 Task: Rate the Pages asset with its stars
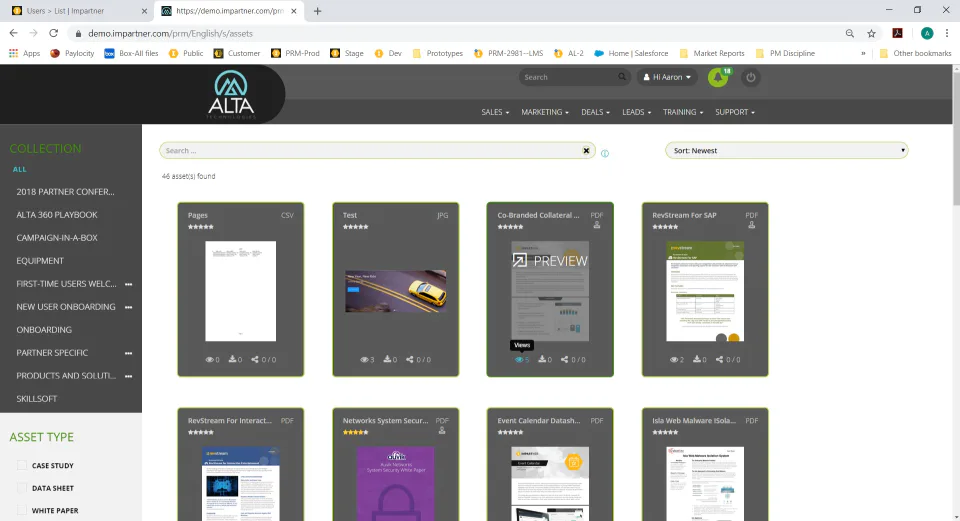[x=201, y=227]
